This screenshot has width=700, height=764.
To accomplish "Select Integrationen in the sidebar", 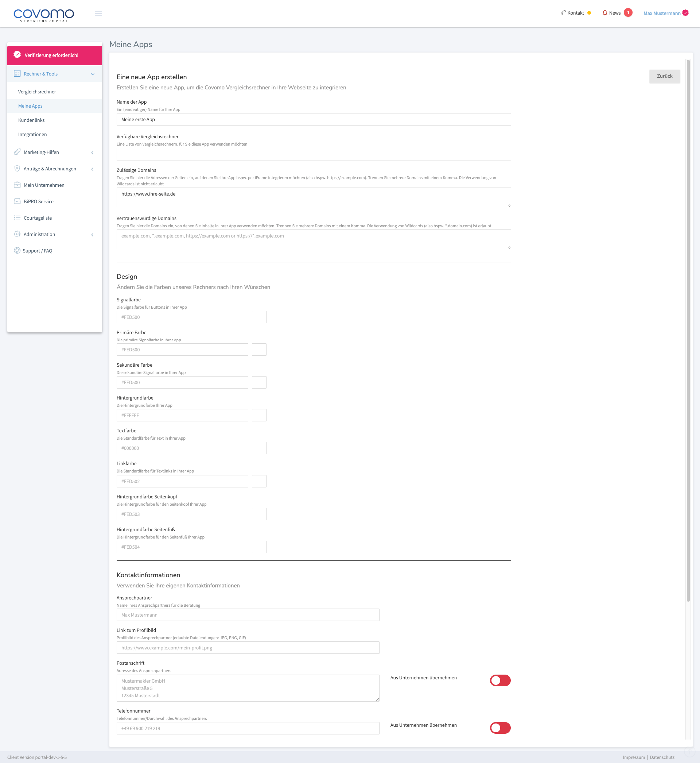I will pyautogui.click(x=32, y=135).
